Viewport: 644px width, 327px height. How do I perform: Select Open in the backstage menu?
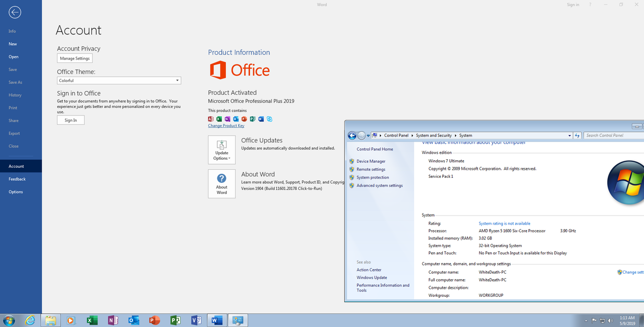[14, 57]
